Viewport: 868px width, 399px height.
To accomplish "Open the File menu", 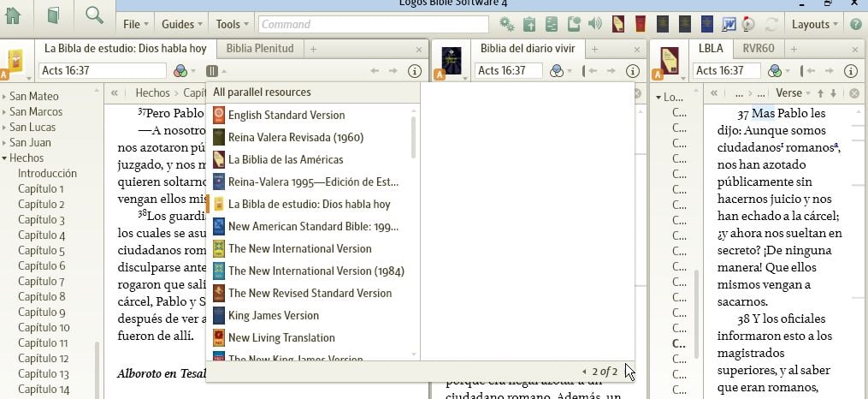I will tap(135, 24).
